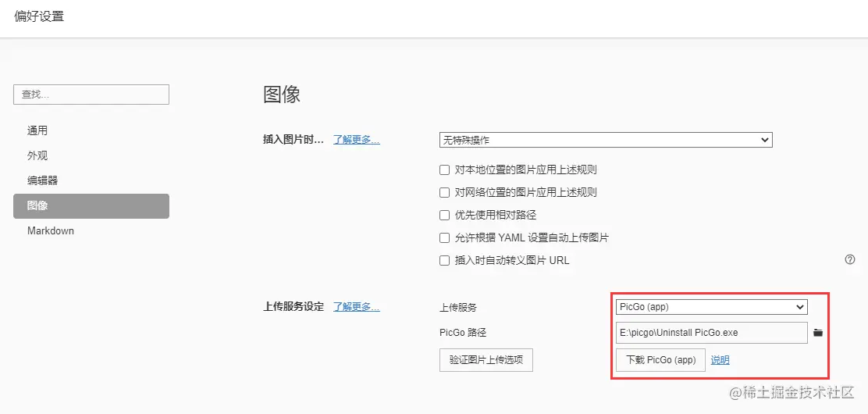Select Markdown in the preferences sidebar
The image size is (868, 414).
(91, 230)
